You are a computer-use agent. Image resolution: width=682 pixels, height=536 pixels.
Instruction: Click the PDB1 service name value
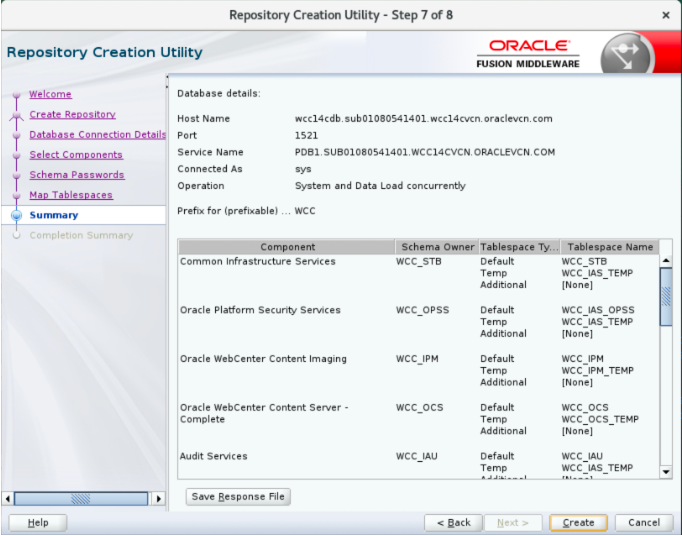[425, 152]
